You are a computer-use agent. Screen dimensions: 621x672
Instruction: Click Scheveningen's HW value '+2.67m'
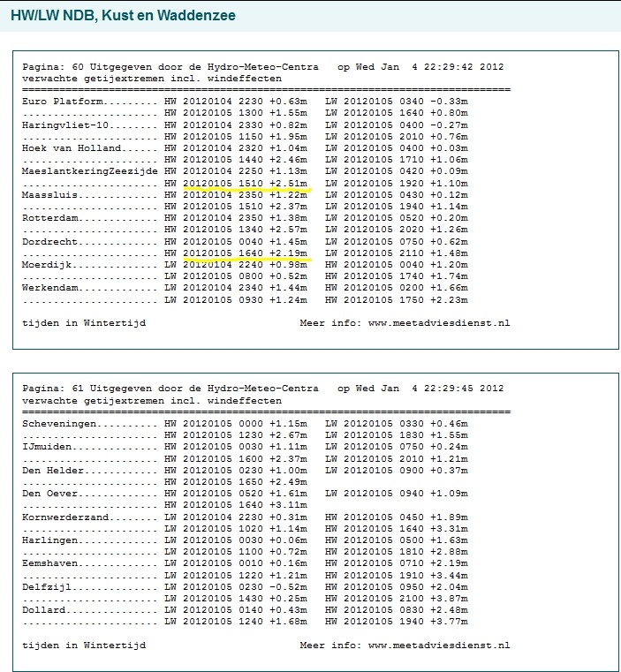[x=288, y=435]
